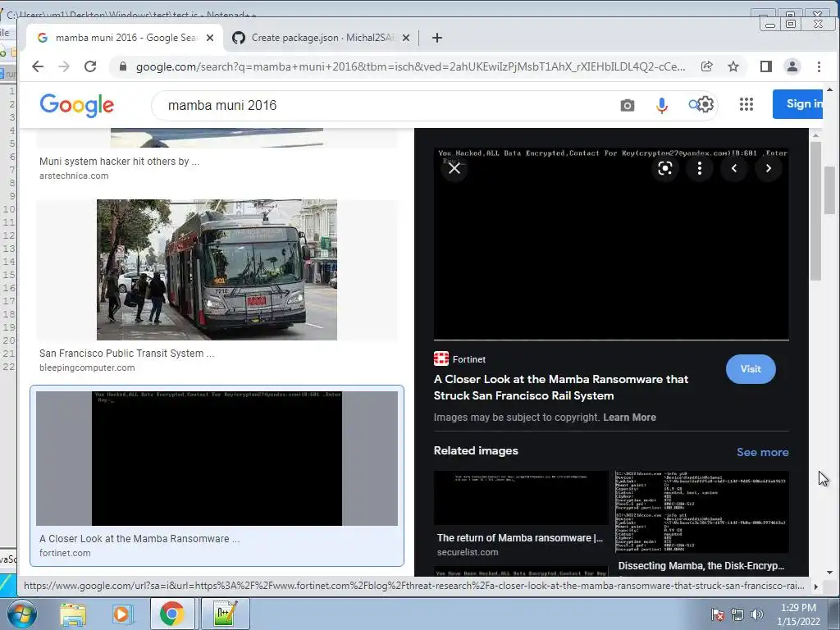Reload the current page
This screenshot has width=840, height=630.
pyautogui.click(x=90, y=66)
